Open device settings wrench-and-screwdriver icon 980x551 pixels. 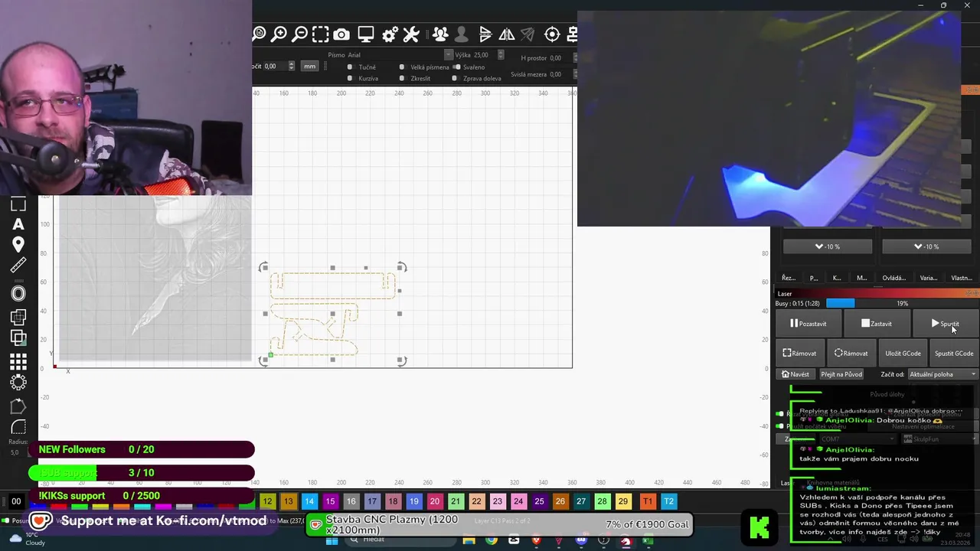[x=411, y=34]
